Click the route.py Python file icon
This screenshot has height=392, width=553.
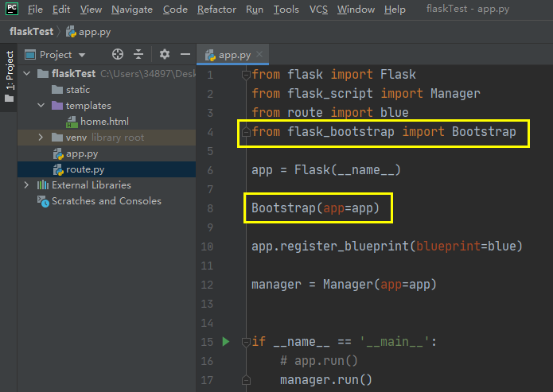(x=58, y=169)
